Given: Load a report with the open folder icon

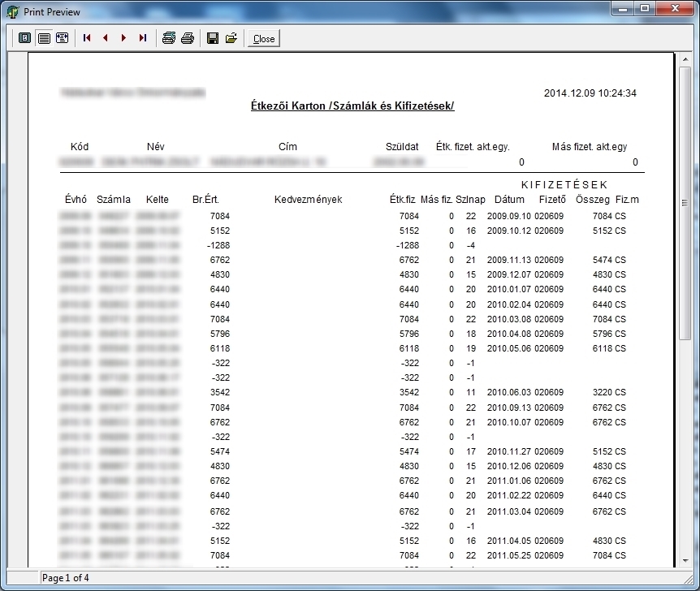Looking at the screenshot, I should pos(231,38).
